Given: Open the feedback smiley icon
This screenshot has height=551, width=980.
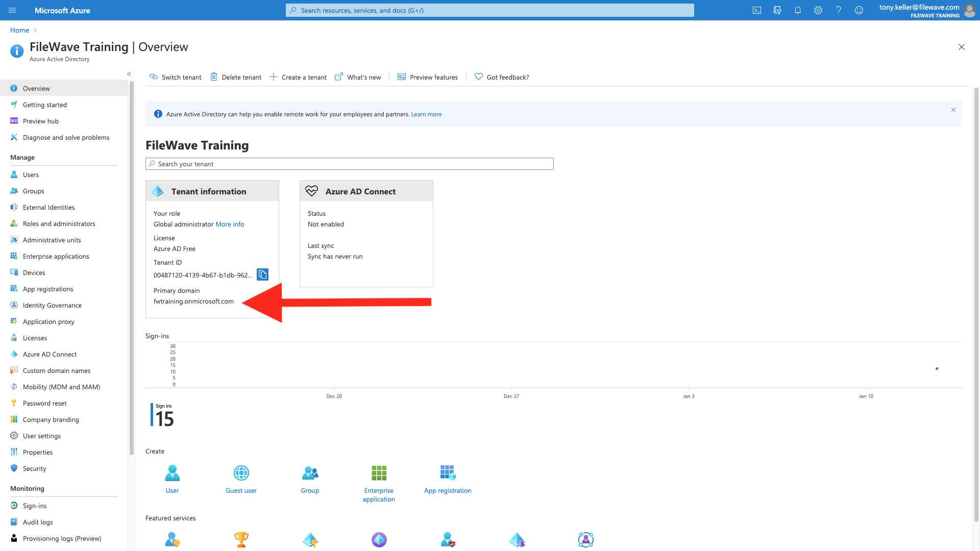Looking at the screenshot, I should pos(859,10).
